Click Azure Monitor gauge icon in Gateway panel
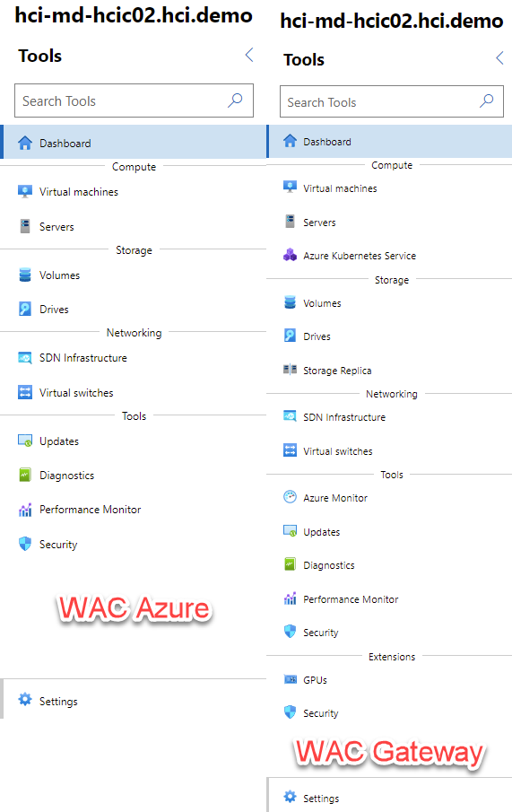The width and height of the screenshot is (512, 812). coord(290,497)
